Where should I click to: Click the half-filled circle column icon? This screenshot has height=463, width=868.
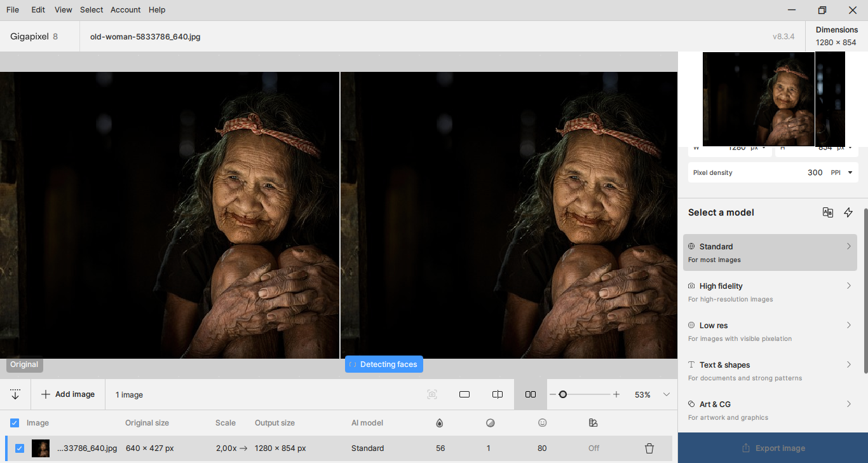[x=490, y=423]
